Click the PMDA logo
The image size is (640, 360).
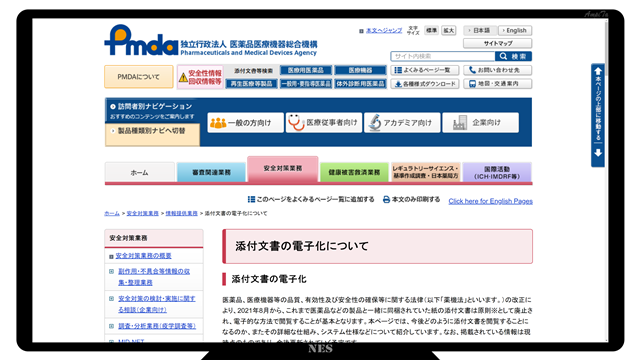(x=141, y=40)
